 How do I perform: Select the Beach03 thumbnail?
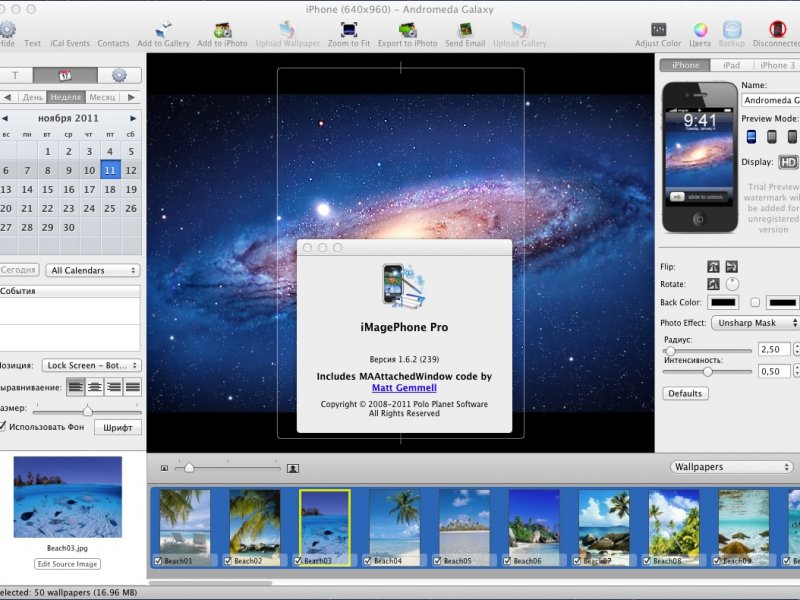pyautogui.click(x=325, y=527)
